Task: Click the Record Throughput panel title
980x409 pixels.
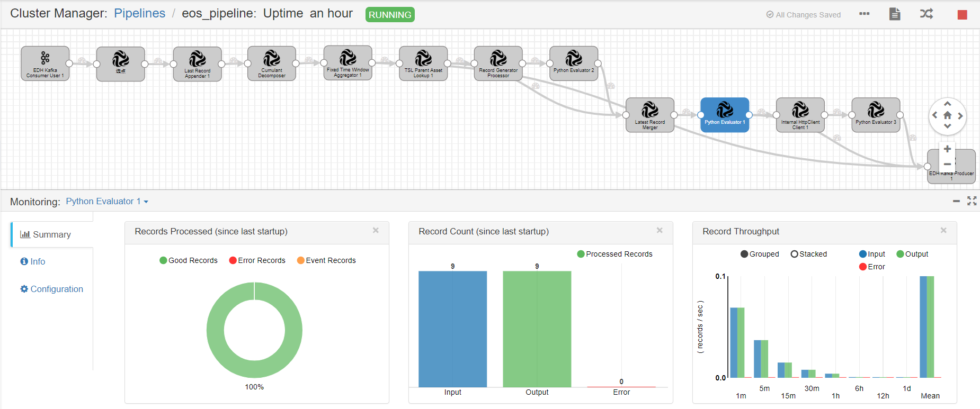Action: click(741, 231)
